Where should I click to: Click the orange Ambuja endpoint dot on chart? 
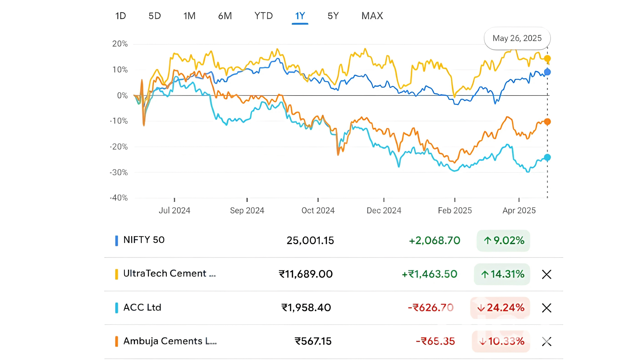point(547,122)
